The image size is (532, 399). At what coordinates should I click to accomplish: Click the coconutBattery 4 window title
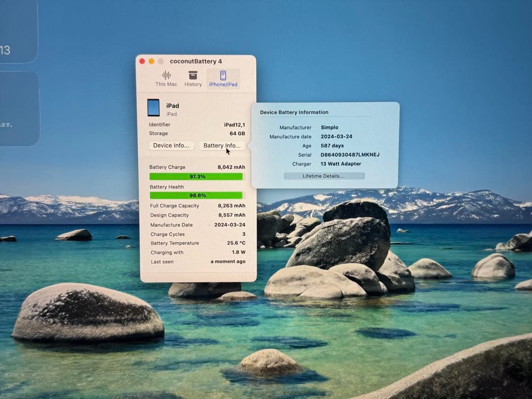click(x=196, y=62)
